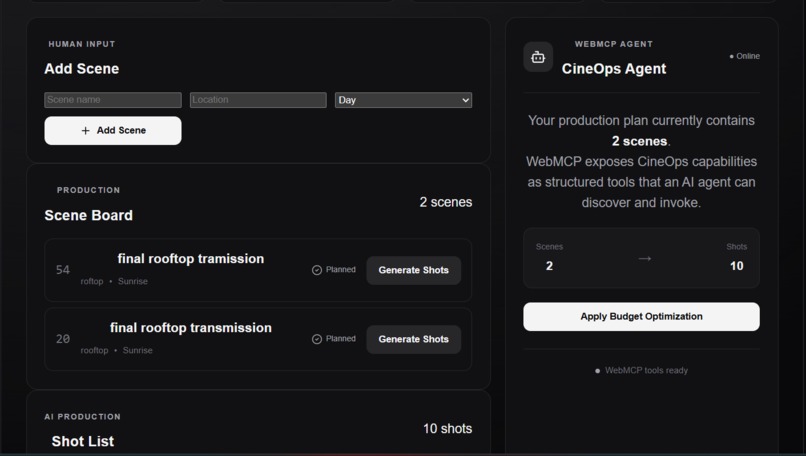Click the arrow between Scenes and Shots
Screen dimensions: 806x456
coord(645,259)
